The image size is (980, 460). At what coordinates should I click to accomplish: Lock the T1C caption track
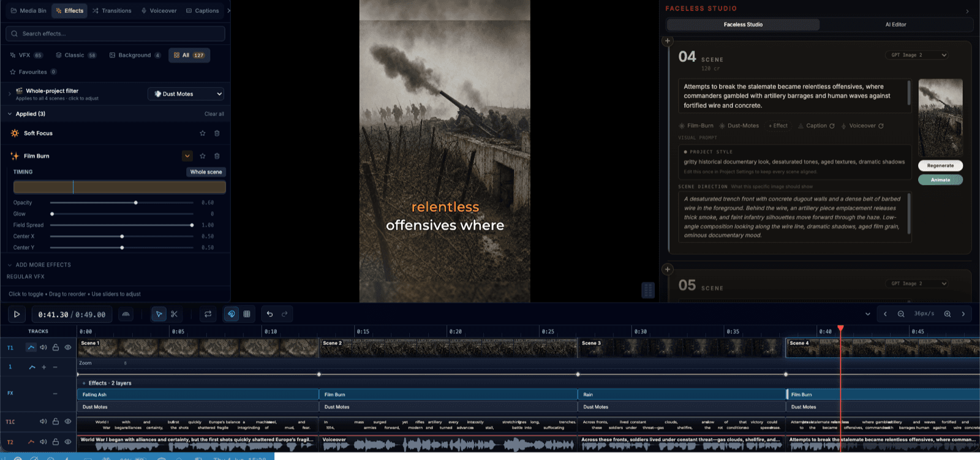pyautogui.click(x=56, y=421)
